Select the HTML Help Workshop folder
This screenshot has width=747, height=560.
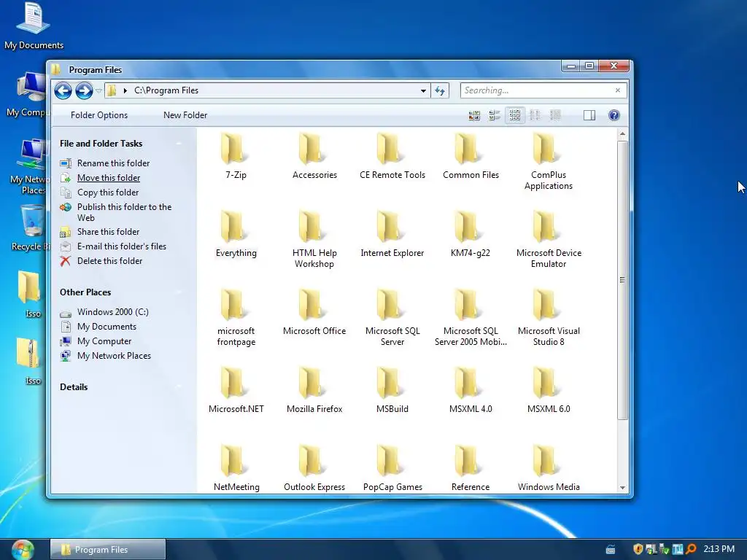tap(314, 240)
